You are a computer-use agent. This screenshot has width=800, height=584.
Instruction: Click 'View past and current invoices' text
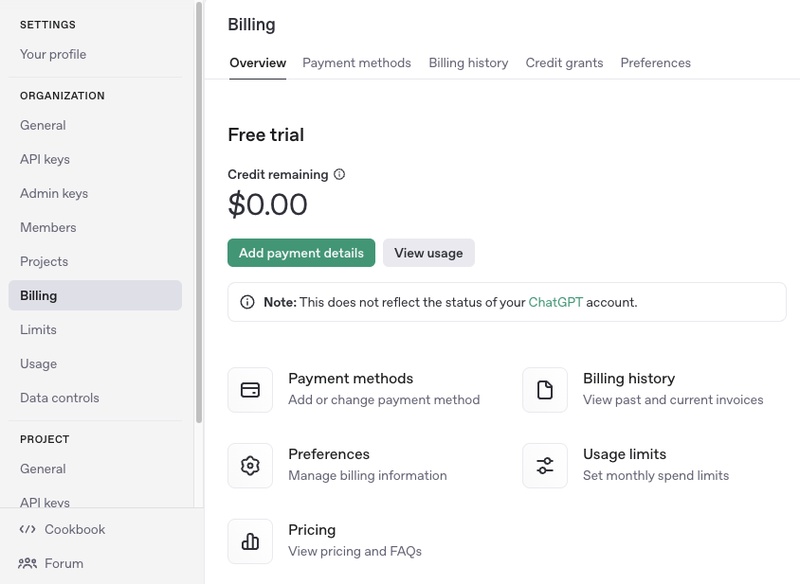673,400
